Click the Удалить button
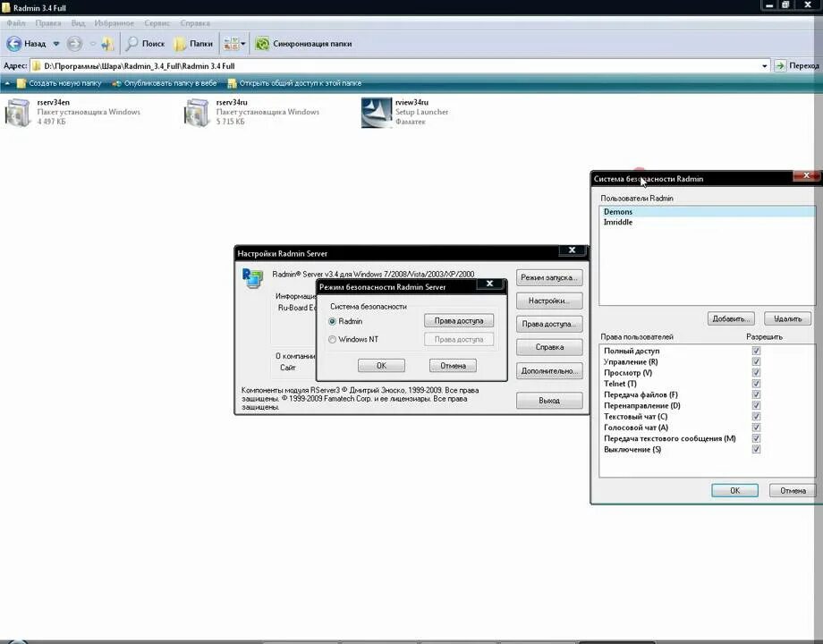This screenshot has height=644, width=823. tap(787, 318)
